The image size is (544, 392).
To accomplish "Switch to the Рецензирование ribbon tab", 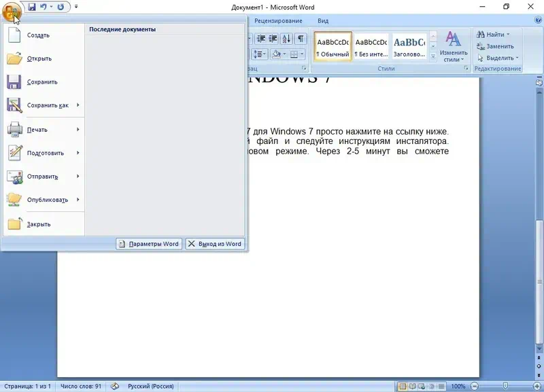I will point(278,21).
